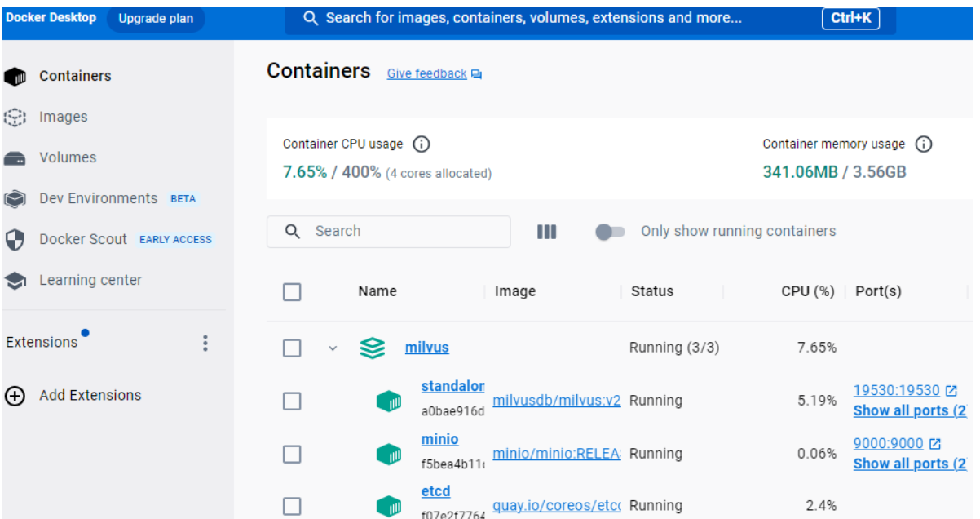980x519 pixels.
Task: Click the Images sidebar icon
Action: (x=15, y=118)
